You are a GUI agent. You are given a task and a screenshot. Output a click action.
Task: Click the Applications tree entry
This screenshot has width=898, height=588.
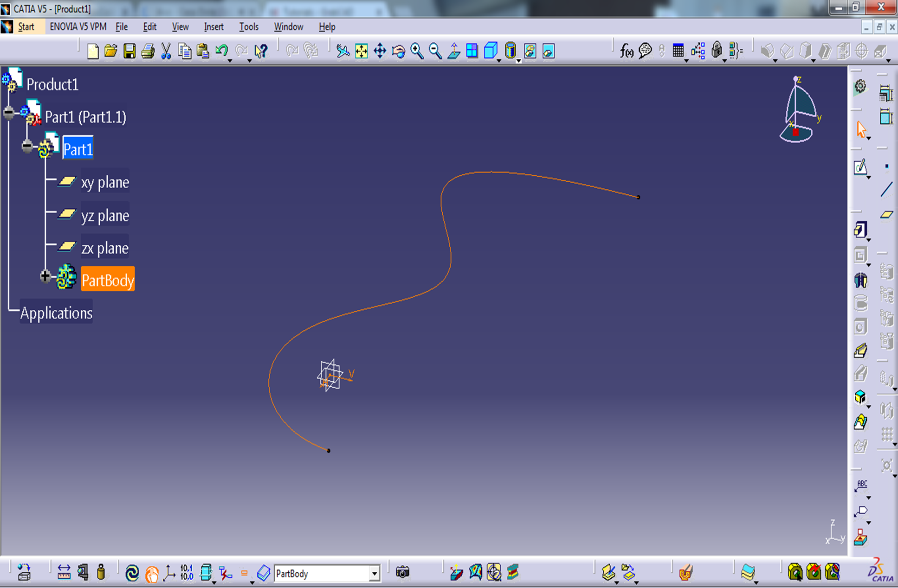pyautogui.click(x=56, y=313)
